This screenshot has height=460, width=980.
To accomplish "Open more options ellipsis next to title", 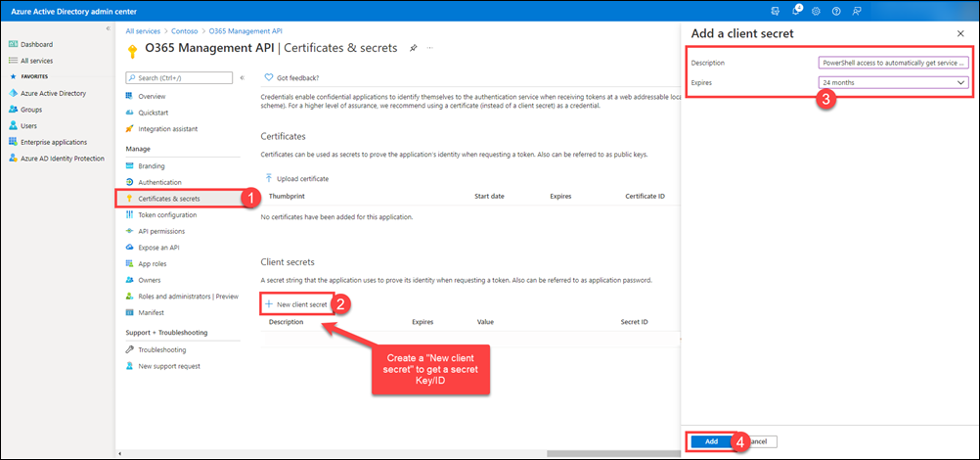I will (430, 48).
